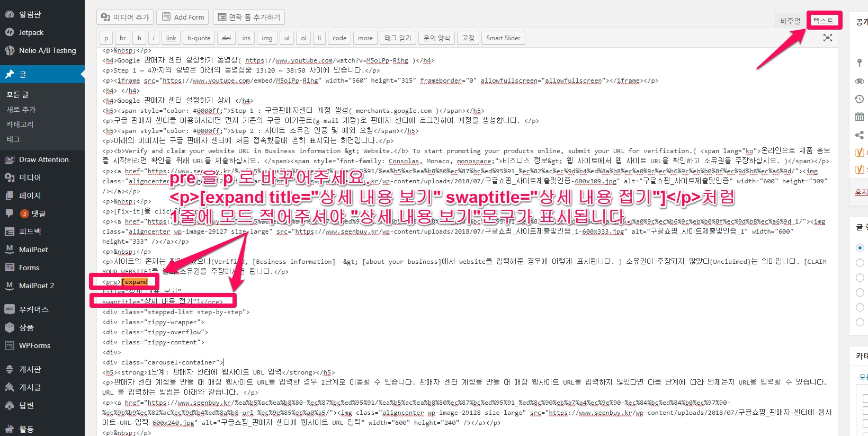
Task: Open the Jetpack menu in sidebar
Action: (31, 32)
